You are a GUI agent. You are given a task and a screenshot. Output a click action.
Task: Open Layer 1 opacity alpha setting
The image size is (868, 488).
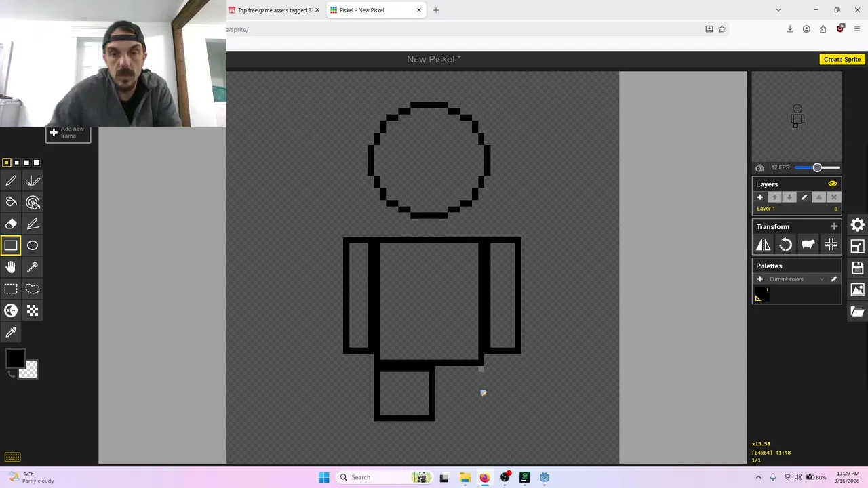click(x=836, y=209)
